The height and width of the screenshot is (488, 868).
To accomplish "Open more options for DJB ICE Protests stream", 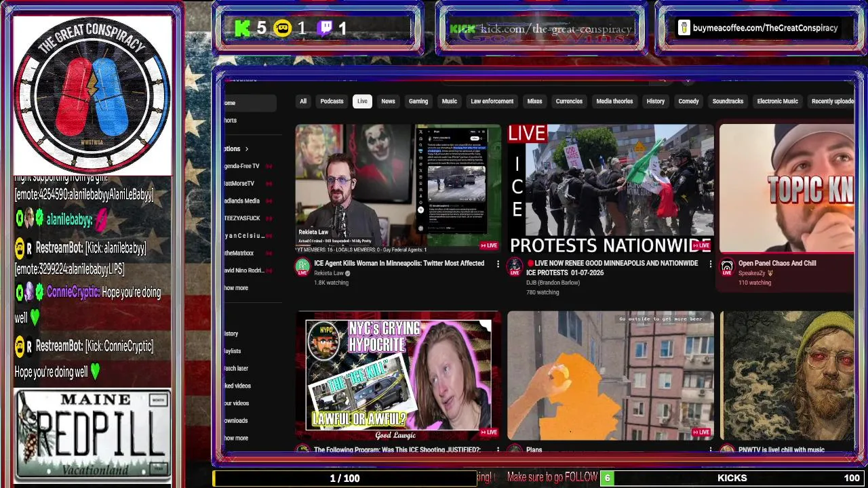I will (x=711, y=264).
